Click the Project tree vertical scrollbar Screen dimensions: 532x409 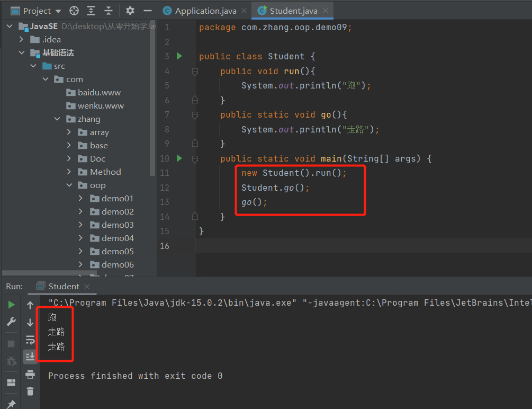[152, 98]
